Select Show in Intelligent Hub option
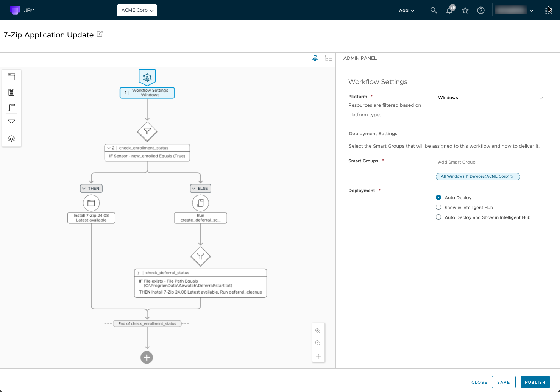 point(438,207)
